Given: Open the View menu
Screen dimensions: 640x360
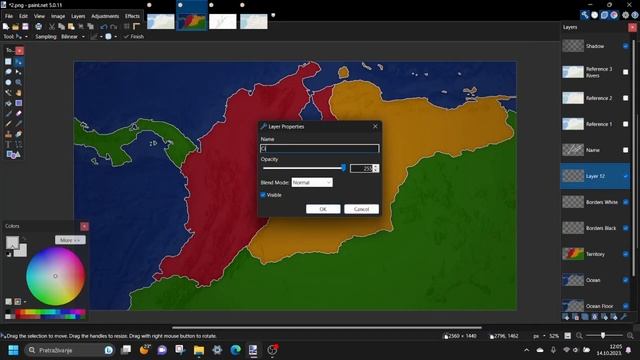Looking at the screenshot, I should (39, 16).
